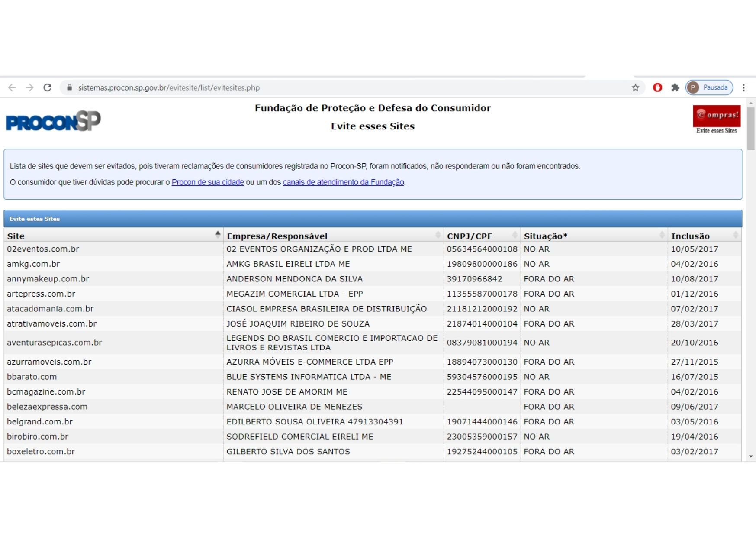The height and width of the screenshot is (537, 756).
Task: Select the aventurasepicas.com.br site cell
Action: point(113,343)
